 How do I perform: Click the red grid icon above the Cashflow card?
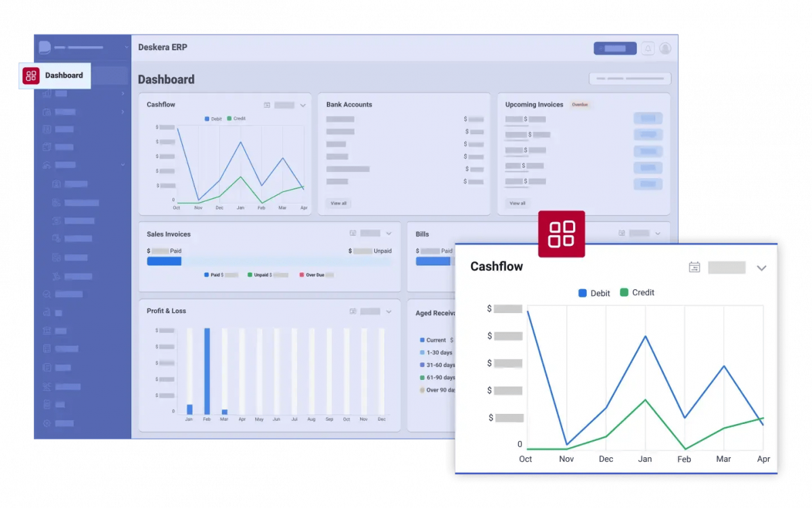[562, 234]
